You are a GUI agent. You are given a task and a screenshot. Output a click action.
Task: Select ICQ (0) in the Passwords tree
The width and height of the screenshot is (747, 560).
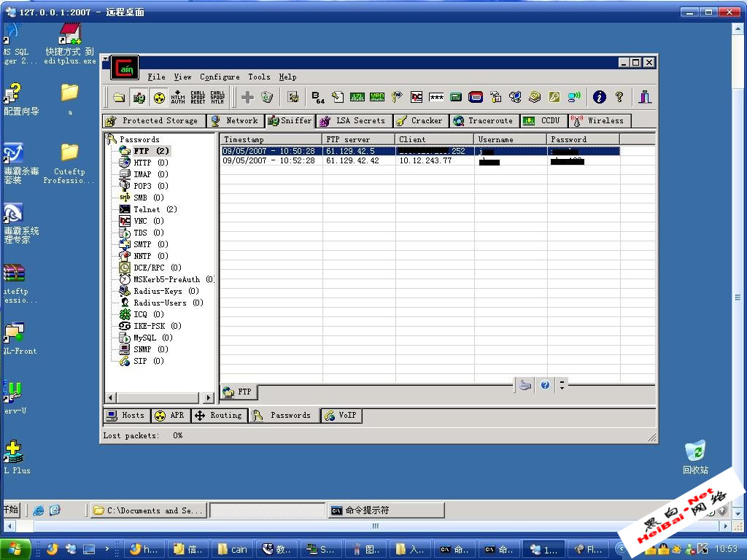coord(149,314)
